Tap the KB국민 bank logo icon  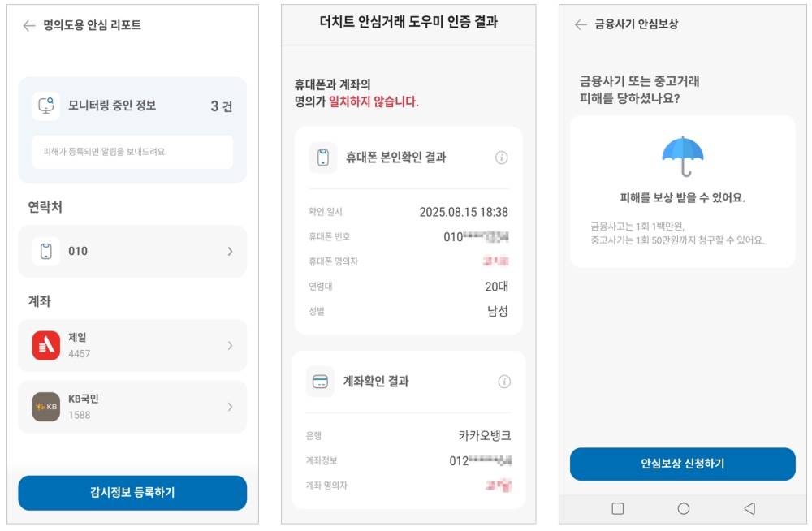pyautogui.click(x=46, y=407)
